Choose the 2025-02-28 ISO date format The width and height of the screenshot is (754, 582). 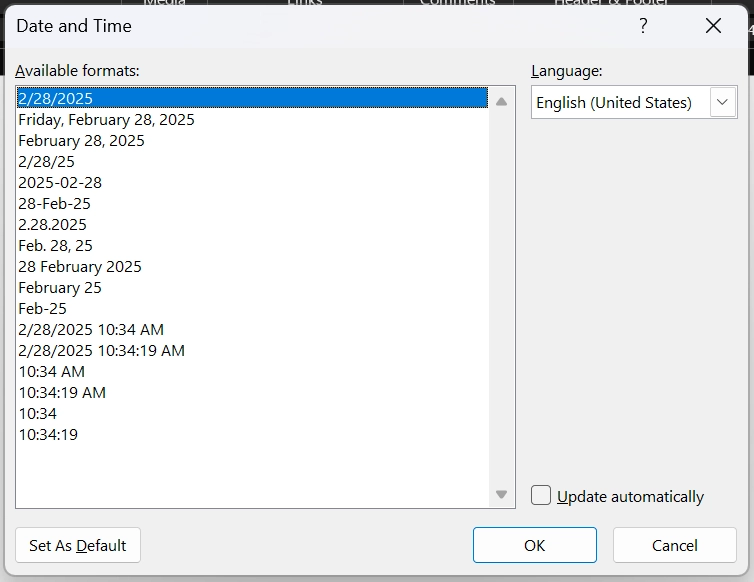(x=60, y=182)
